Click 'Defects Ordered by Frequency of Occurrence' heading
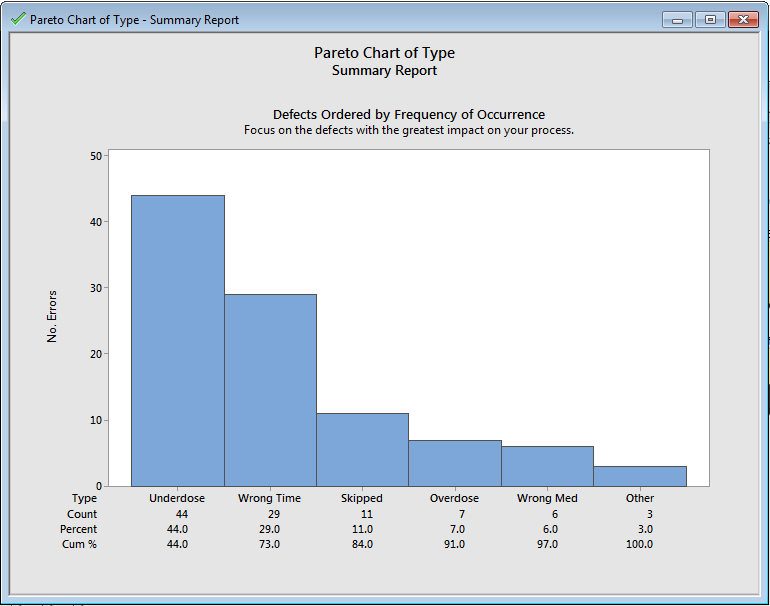 408,114
